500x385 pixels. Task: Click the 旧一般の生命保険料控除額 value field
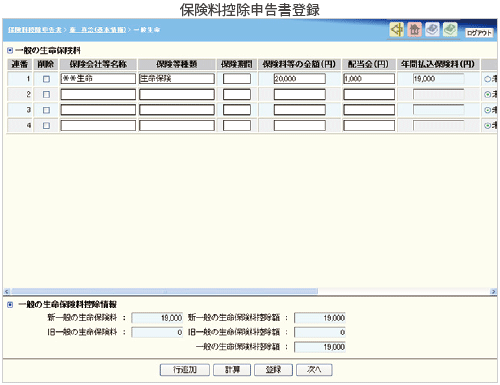coord(320,332)
